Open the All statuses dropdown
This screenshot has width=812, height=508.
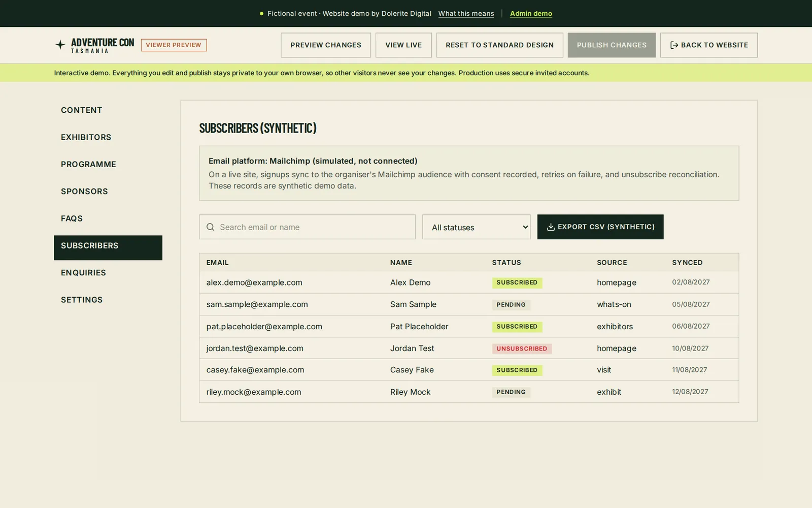click(476, 227)
